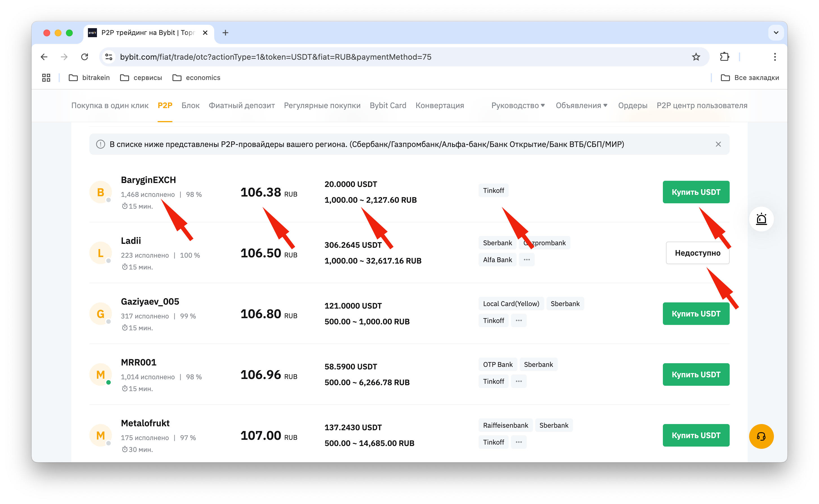Open the alarm bell notification widget
This screenshot has width=819, height=504.
761,219
